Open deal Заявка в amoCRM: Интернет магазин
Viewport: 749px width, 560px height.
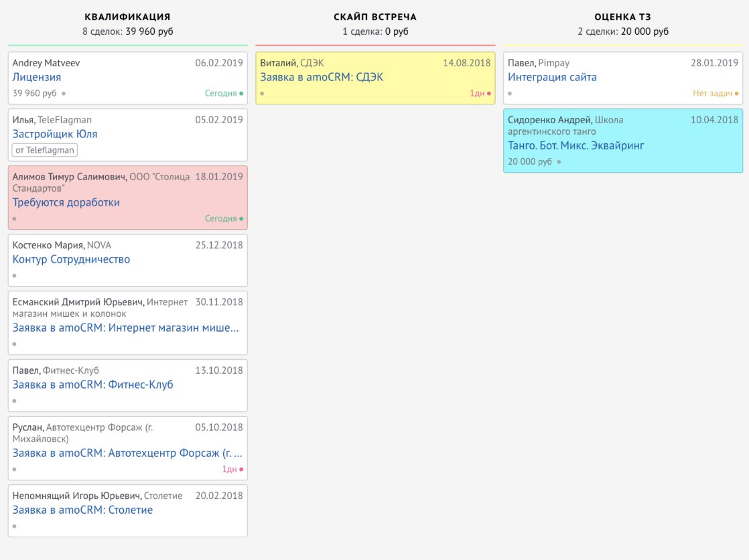[126, 328]
